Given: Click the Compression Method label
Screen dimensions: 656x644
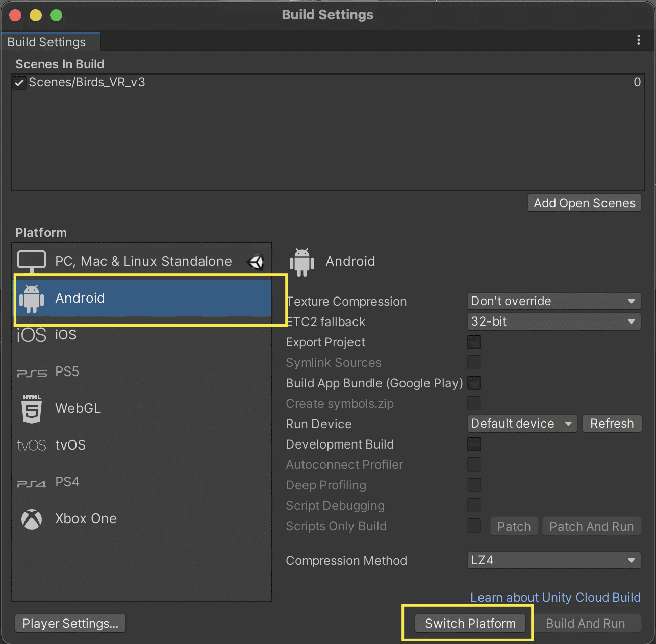Looking at the screenshot, I should 346,561.
